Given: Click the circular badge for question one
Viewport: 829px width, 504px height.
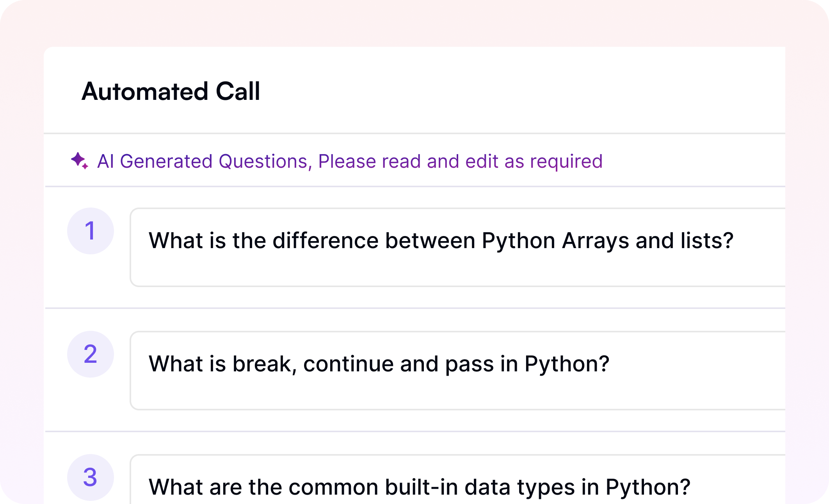Looking at the screenshot, I should (x=91, y=231).
